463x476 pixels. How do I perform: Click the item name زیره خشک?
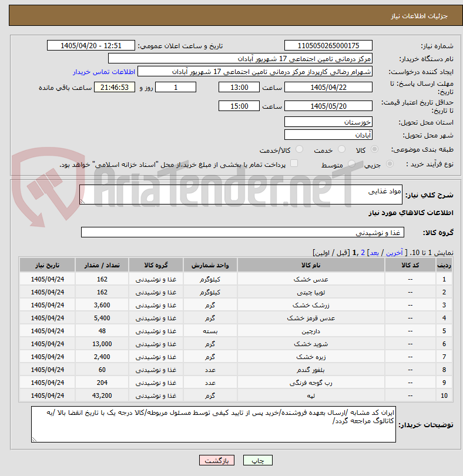pyautogui.click(x=311, y=357)
